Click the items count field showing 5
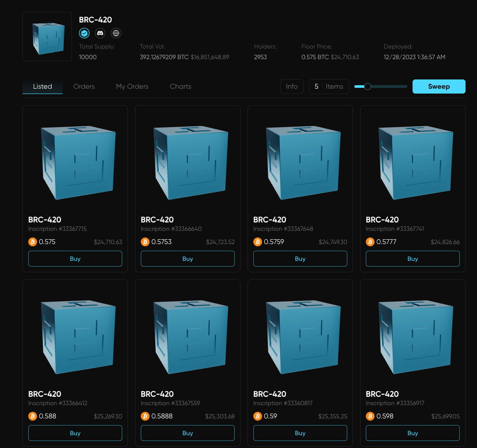This screenshot has width=477, height=448. point(316,87)
